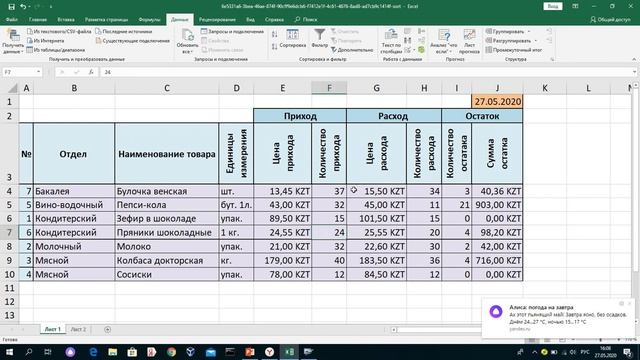The image size is (640, 360).
Task: Launch Chrome from taskbar
Action: (x=171, y=352)
